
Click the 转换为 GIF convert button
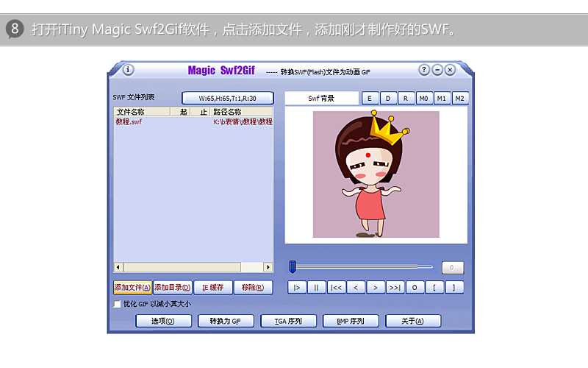click(226, 321)
